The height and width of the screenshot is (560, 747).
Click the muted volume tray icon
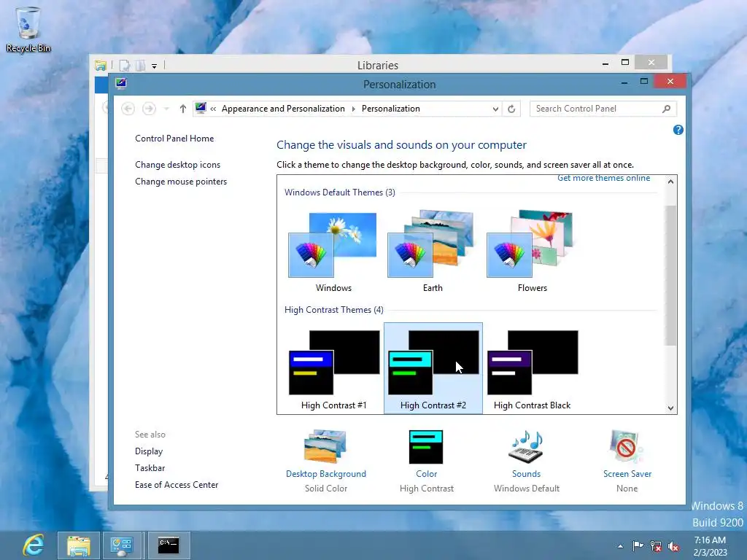click(x=673, y=546)
